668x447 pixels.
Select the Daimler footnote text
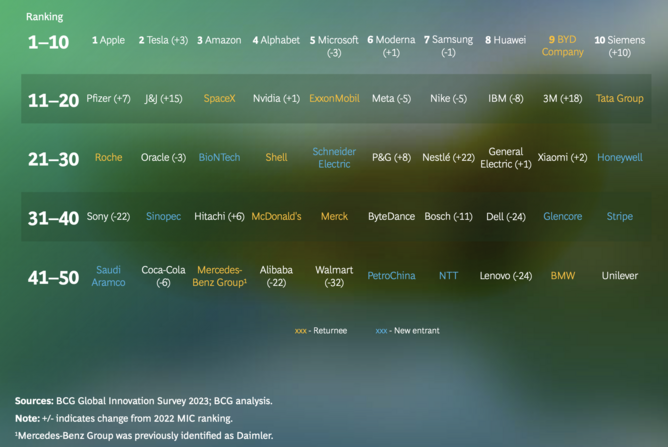coord(144,435)
